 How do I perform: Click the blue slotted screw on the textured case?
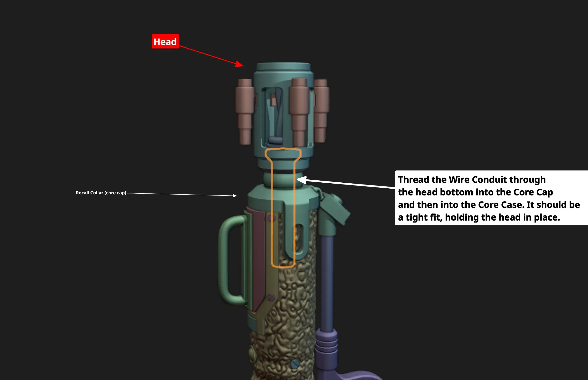[x=295, y=364]
